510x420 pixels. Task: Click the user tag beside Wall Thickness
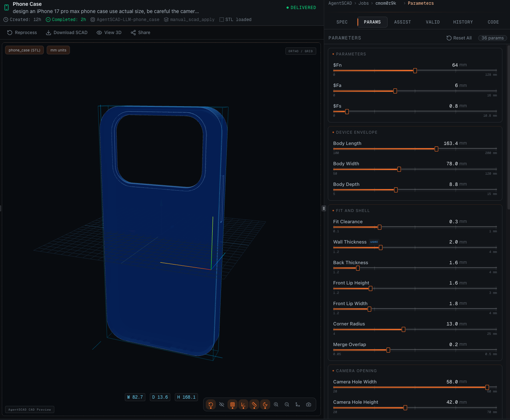(374, 242)
